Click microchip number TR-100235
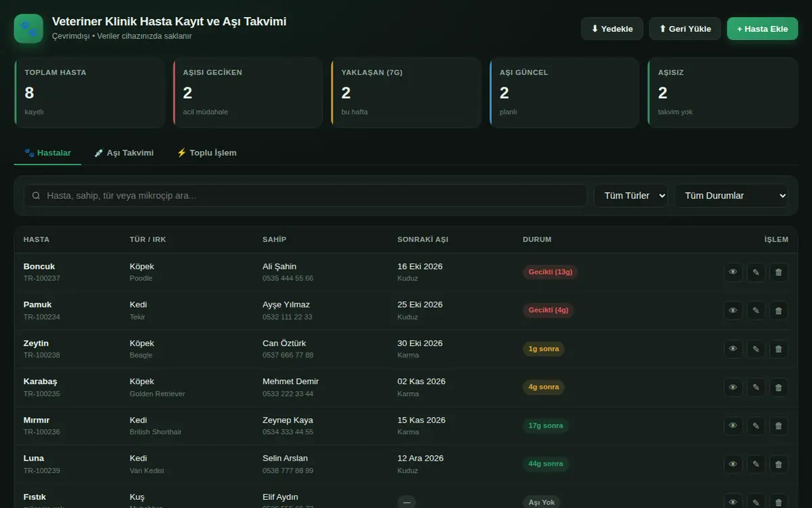Viewport: 812px width, 508px height. pos(42,394)
